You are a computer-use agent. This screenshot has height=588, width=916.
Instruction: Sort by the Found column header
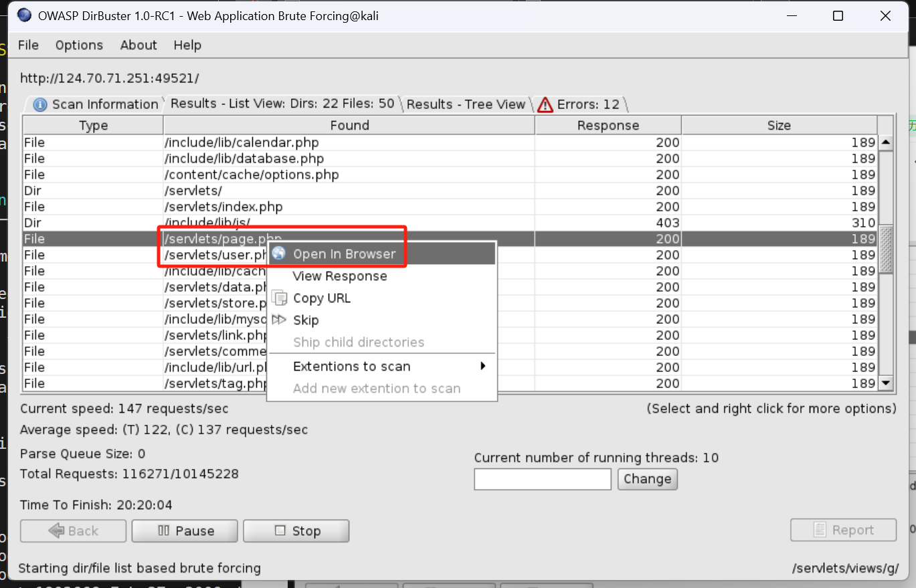[349, 125]
